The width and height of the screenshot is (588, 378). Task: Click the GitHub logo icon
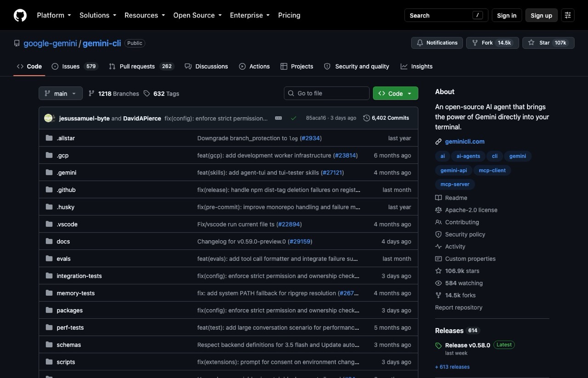20,15
